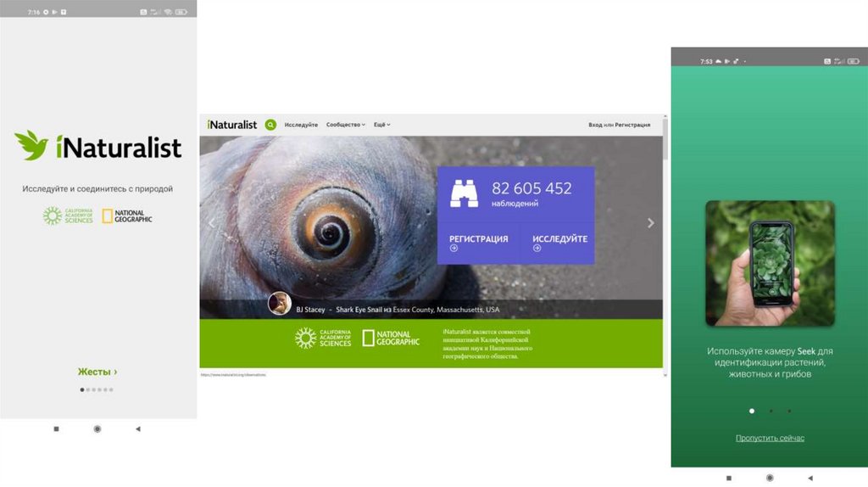Tap the National Geographic logo in the app
The height and width of the screenshot is (487, 868).
point(127,216)
